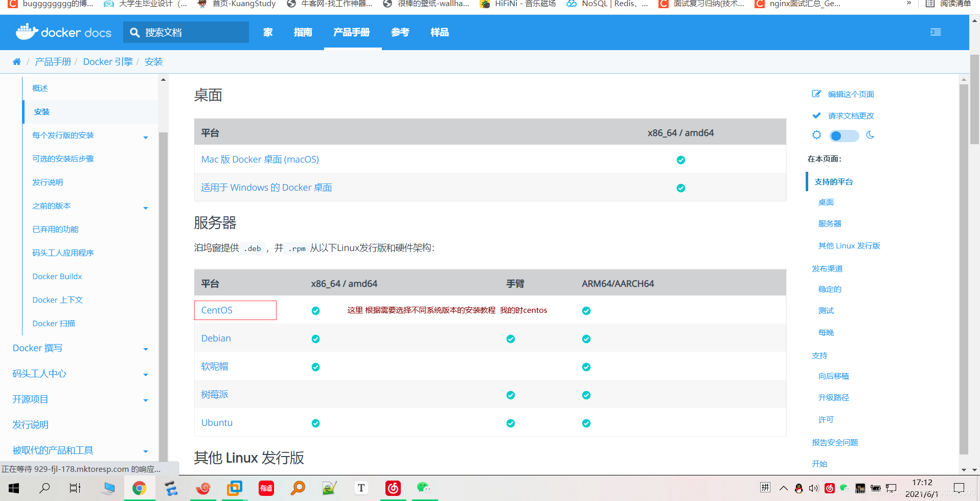The image size is (980, 501).
Task: Click the main page scrollbar thumb
Action: click(964, 268)
